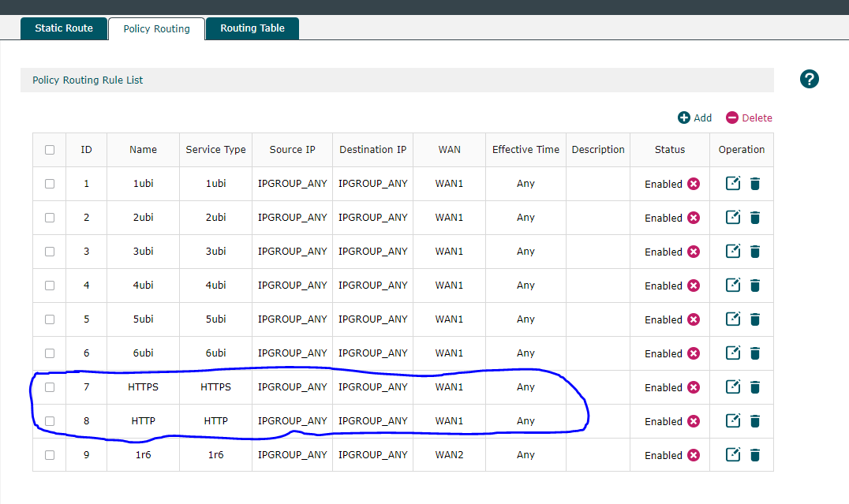This screenshot has width=849, height=504.
Task: Check the box for rule 5ubi
Action: point(50,319)
